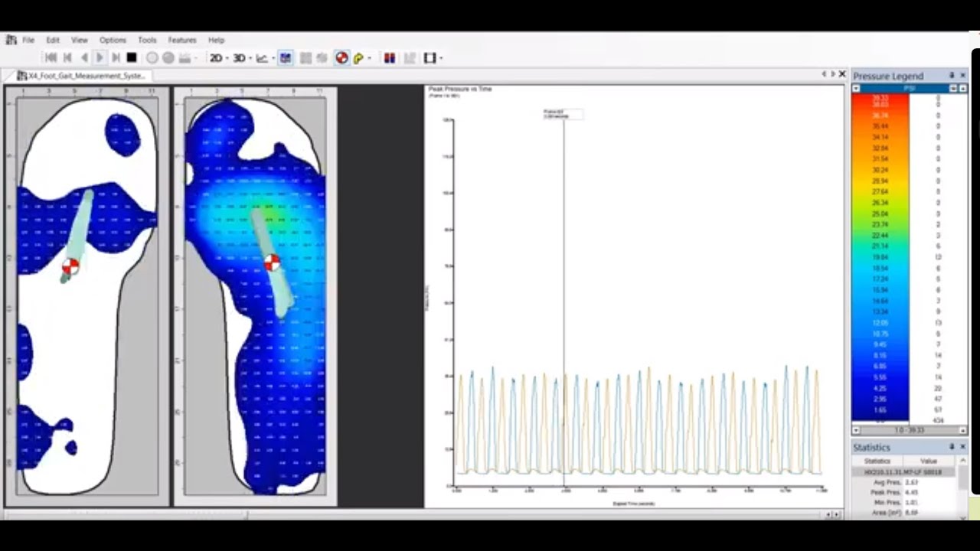Expand the film frame icon dropdown

440,58
